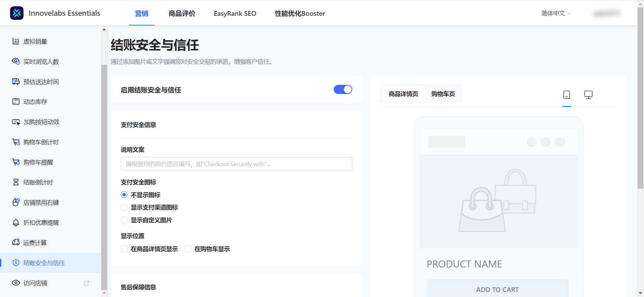Check 在购物车显示 checkbox
The height and width of the screenshot is (297, 644).
(188, 249)
